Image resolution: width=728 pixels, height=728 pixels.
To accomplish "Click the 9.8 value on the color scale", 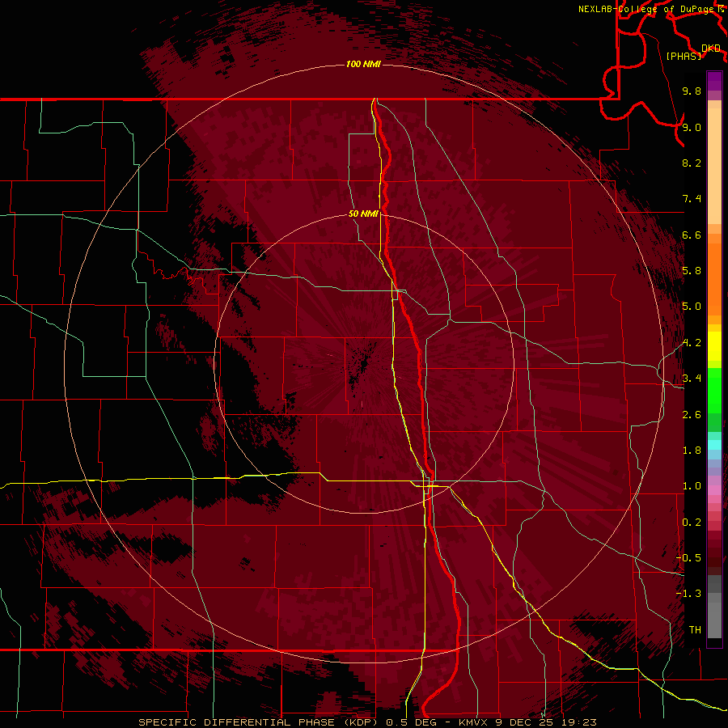I will [x=692, y=91].
